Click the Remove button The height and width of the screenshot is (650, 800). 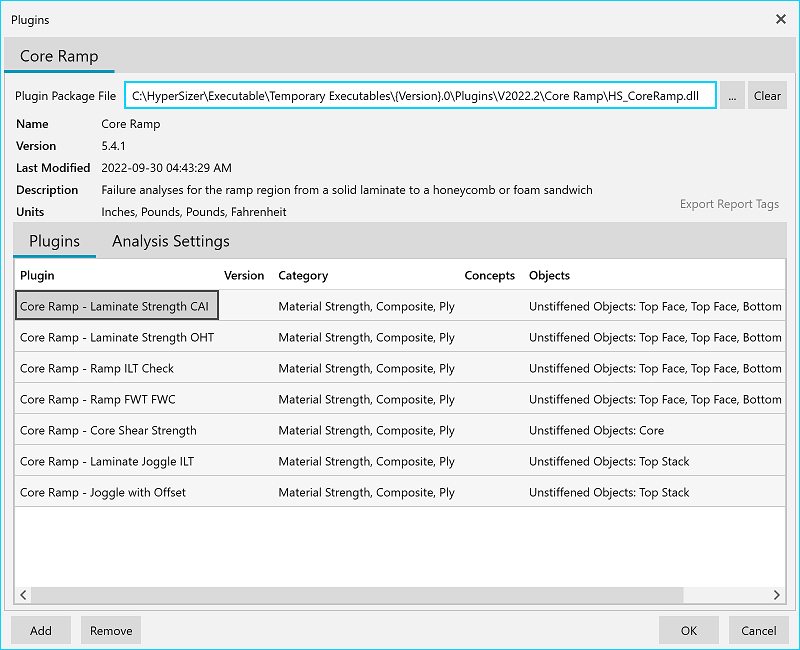tap(111, 631)
